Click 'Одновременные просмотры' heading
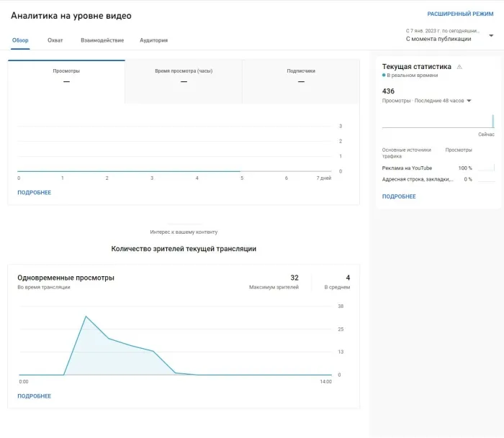The width and height of the screenshot is (504, 438). (66, 278)
